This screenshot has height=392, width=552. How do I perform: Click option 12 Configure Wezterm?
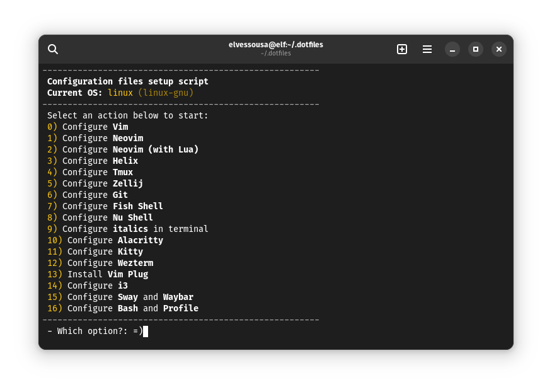point(100,263)
